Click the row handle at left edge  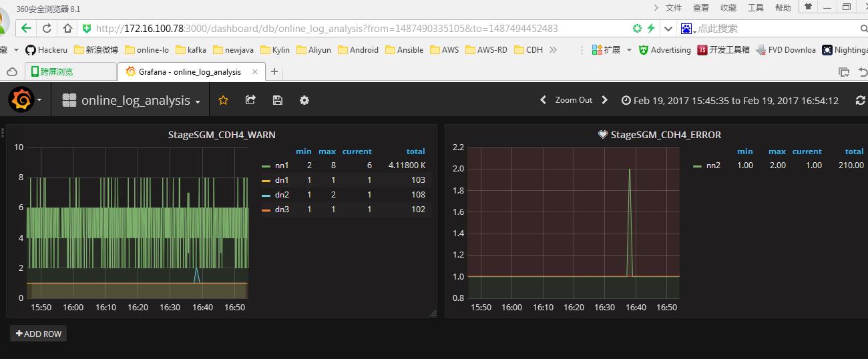(3, 131)
